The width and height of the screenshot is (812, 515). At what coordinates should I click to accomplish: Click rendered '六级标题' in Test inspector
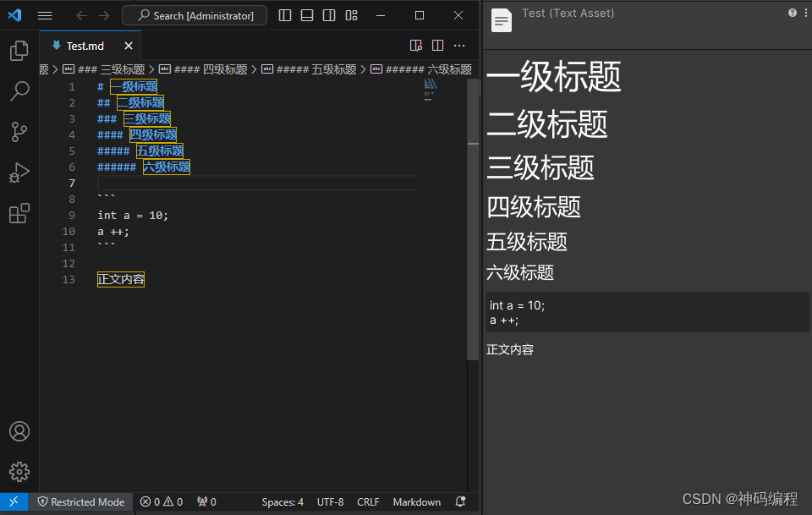click(520, 272)
